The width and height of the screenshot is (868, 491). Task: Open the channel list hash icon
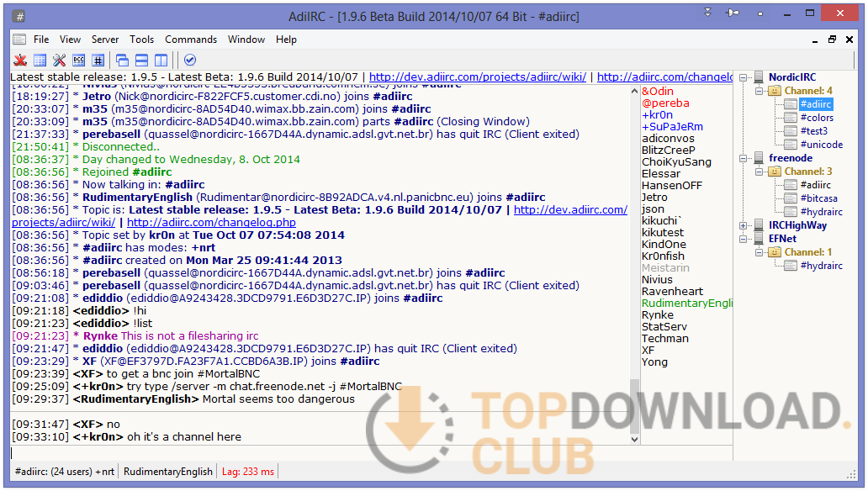[x=98, y=61]
